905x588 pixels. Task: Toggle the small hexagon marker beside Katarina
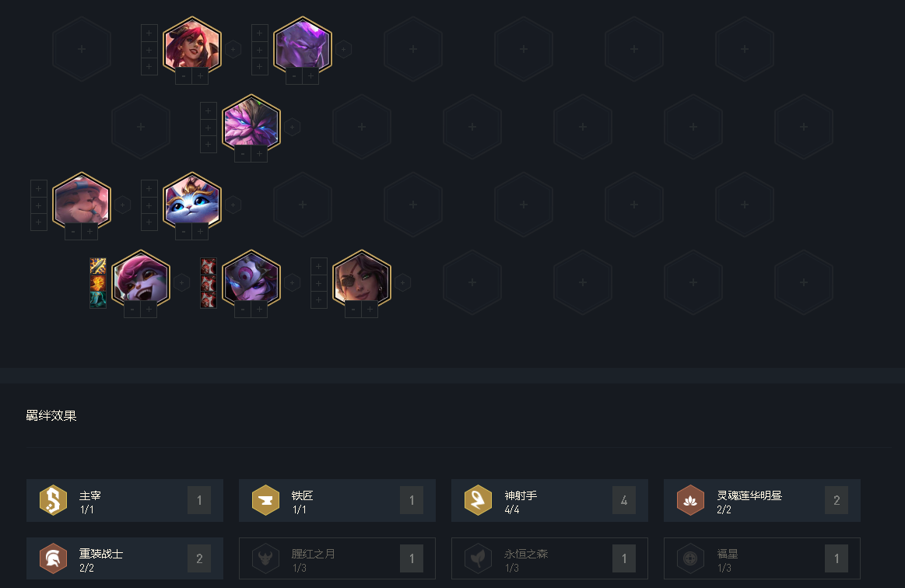[233, 50]
